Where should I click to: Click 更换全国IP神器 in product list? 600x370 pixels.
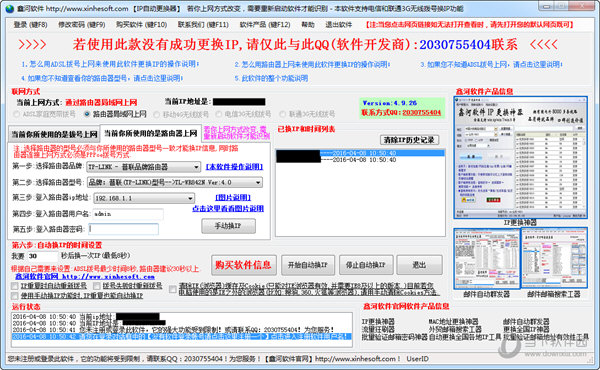[526, 329]
